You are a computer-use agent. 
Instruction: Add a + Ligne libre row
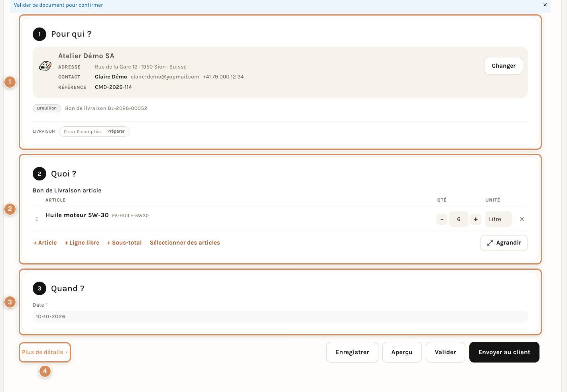(x=82, y=243)
